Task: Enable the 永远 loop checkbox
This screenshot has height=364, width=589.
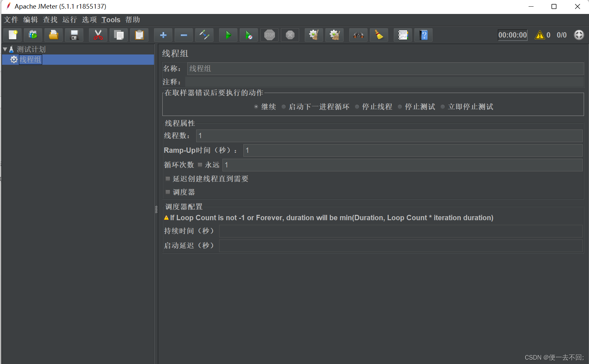Action: point(200,165)
